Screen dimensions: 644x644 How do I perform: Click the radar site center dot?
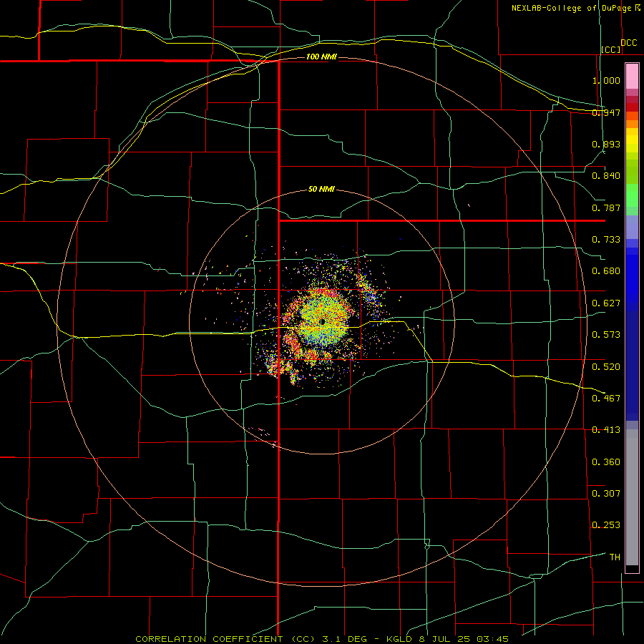click(x=323, y=321)
